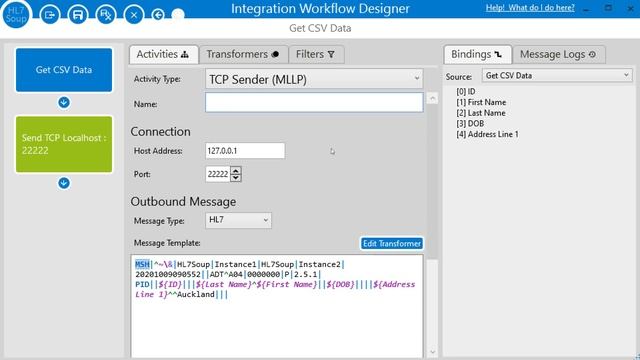The height and width of the screenshot is (360, 640).
Task: Click the blank white circle toolbar button
Action: tap(178, 14)
